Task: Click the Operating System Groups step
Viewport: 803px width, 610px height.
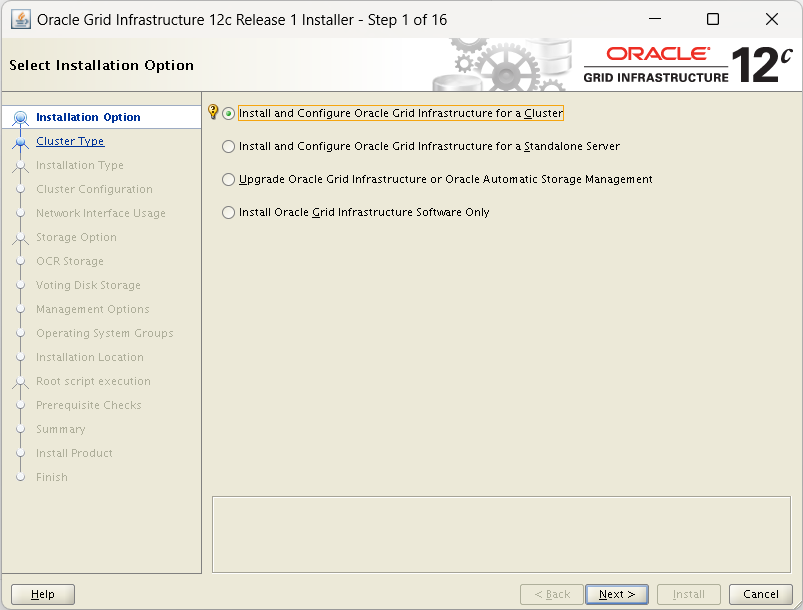Action: tap(105, 333)
